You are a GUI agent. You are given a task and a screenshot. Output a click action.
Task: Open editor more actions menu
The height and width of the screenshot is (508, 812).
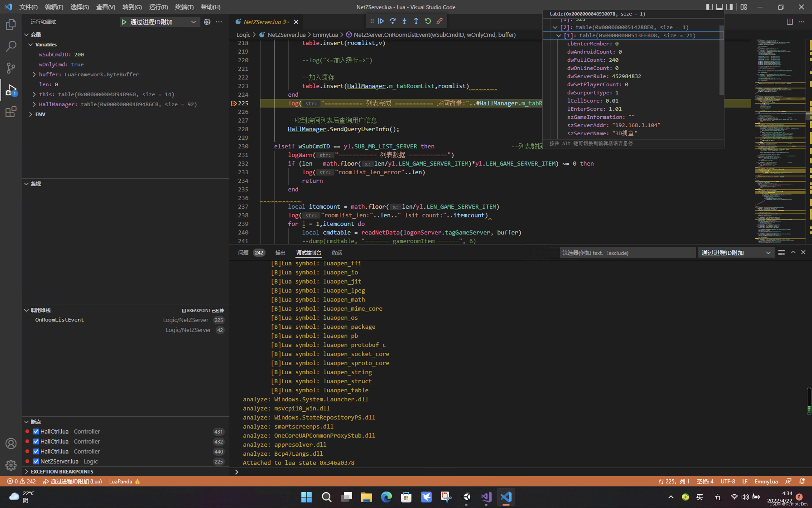click(x=801, y=22)
